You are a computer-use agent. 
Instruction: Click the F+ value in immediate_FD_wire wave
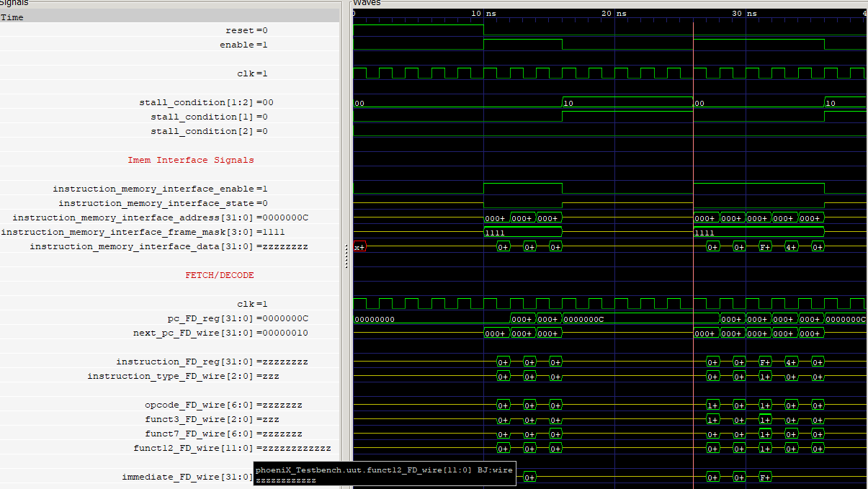pos(765,477)
